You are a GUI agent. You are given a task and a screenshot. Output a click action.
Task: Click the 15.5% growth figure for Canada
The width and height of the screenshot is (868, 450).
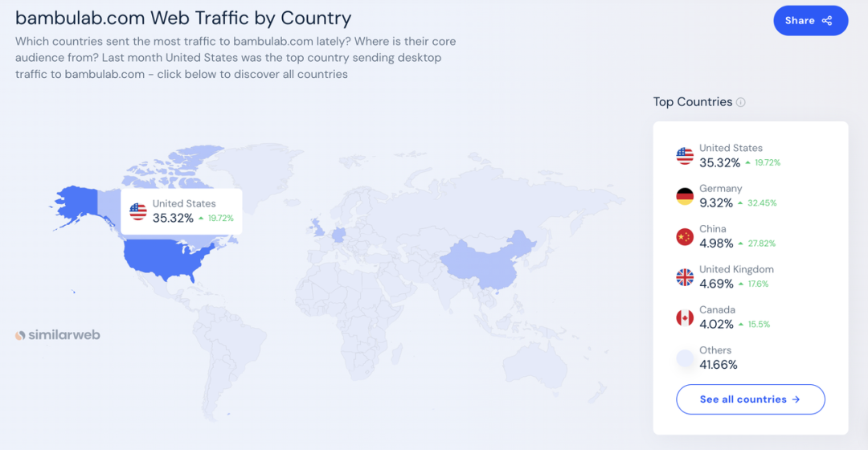coord(759,325)
